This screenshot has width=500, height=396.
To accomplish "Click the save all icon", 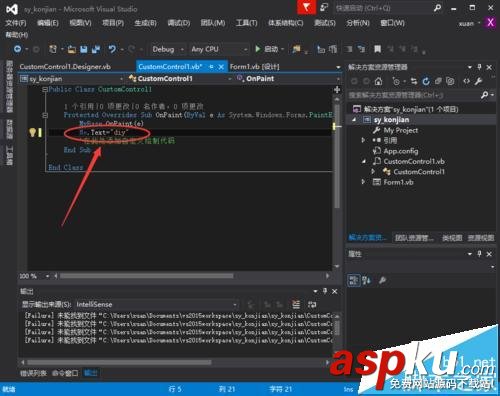I will click(96, 50).
